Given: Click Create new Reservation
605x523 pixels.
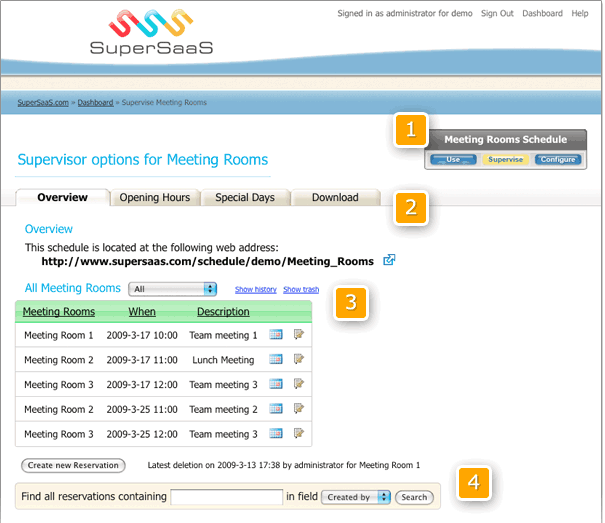Looking at the screenshot, I should [73, 465].
